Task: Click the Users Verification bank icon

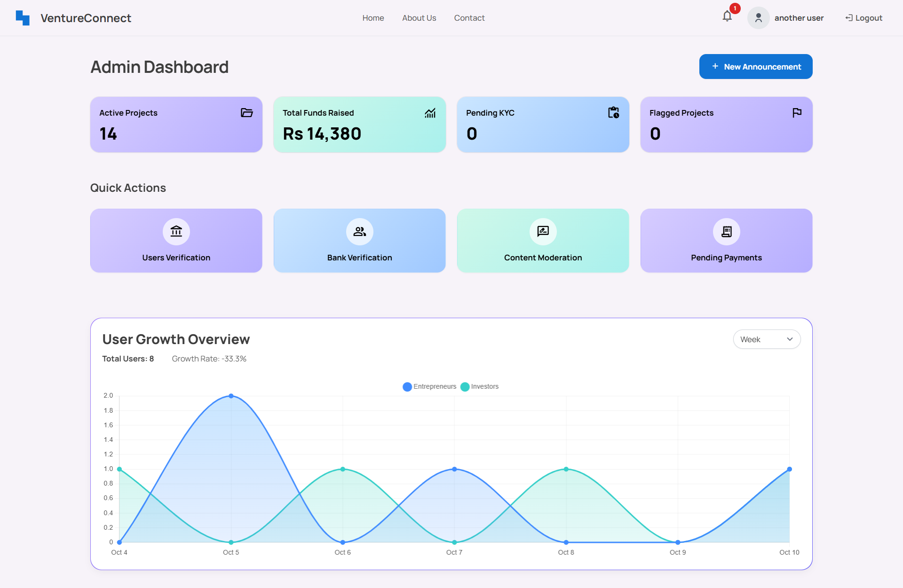Action: tap(176, 231)
